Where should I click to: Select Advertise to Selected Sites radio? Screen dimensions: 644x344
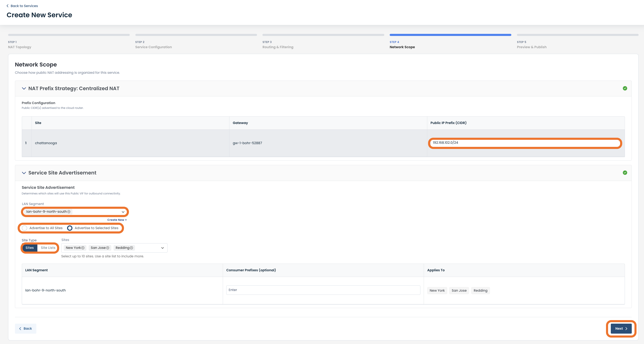click(70, 228)
